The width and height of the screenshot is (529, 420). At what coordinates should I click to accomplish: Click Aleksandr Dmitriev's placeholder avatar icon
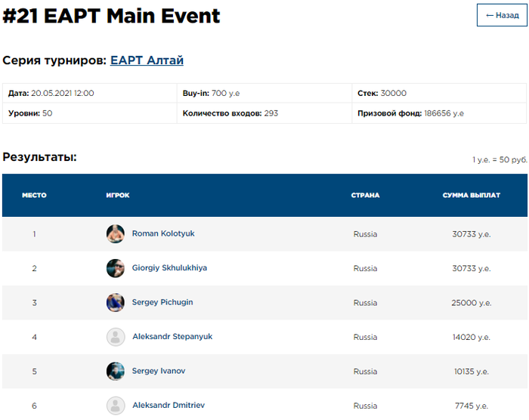(115, 406)
